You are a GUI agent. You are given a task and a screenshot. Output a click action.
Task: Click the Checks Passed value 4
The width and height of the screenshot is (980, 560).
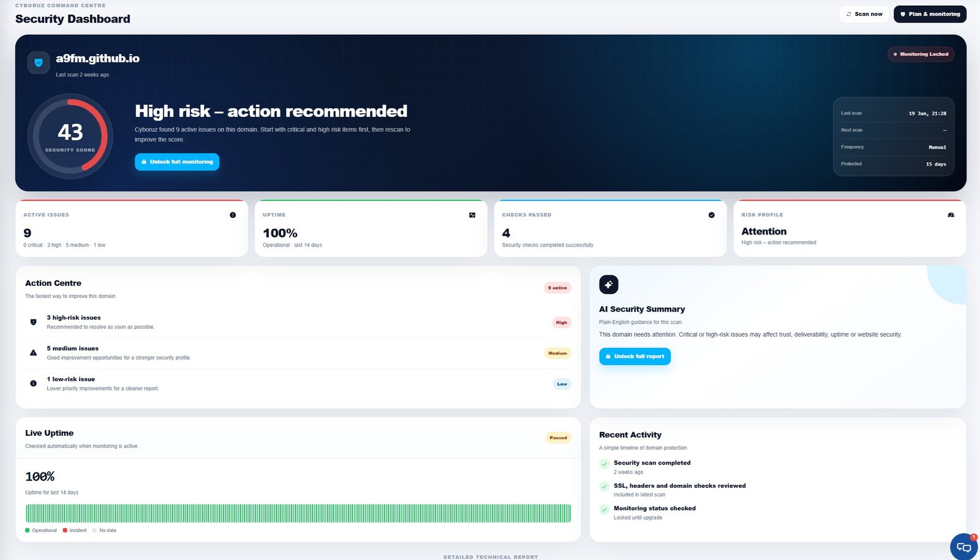(506, 233)
